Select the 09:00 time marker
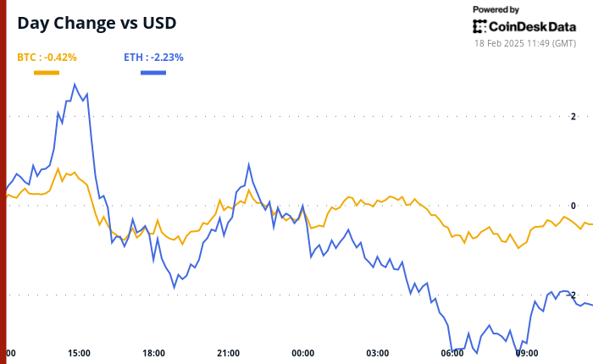Viewport: 593px width, 364px height. pyautogui.click(x=526, y=353)
